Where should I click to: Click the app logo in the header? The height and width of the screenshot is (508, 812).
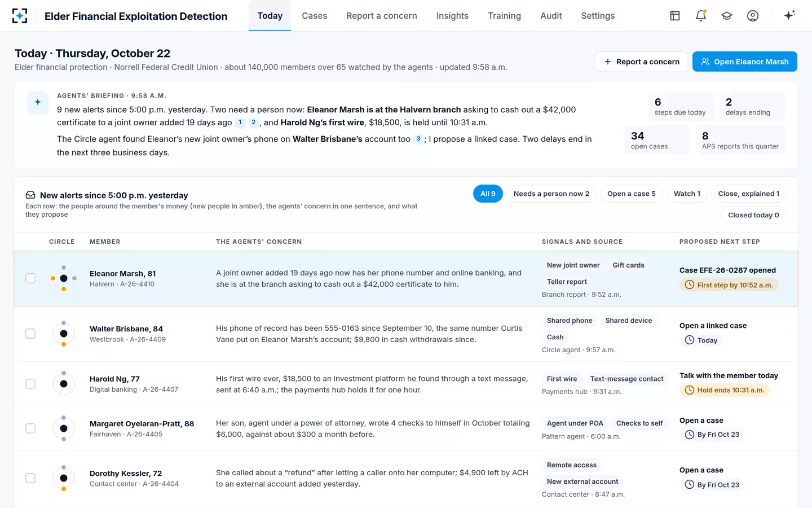pyautogui.click(x=20, y=16)
